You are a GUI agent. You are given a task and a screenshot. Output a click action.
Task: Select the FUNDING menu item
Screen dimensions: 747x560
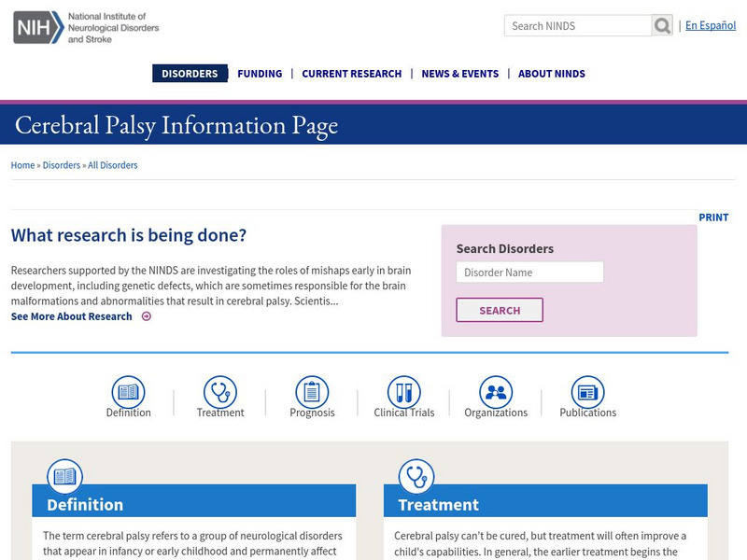[260, 73]
